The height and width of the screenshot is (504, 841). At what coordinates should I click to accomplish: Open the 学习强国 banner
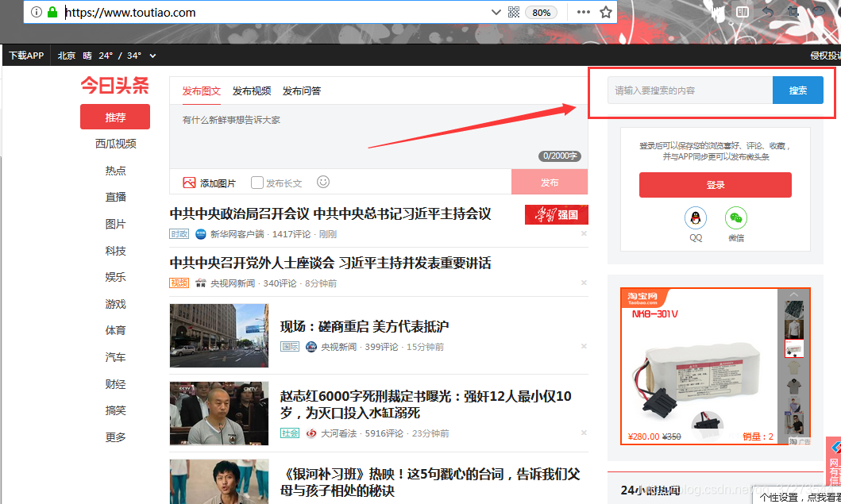pos(556,214)
